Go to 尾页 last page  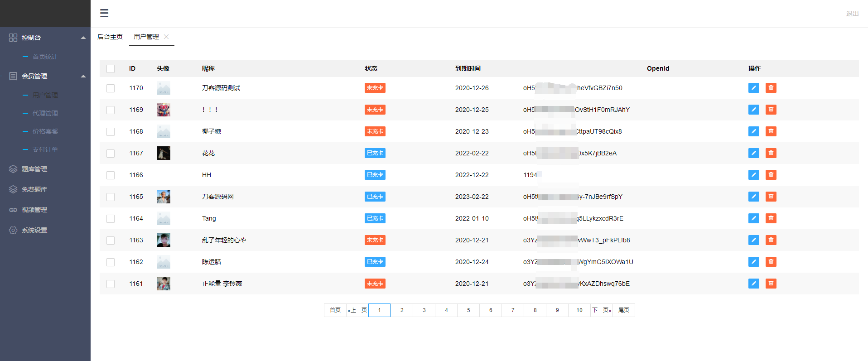pyautogui.click(x=624, y=310)
